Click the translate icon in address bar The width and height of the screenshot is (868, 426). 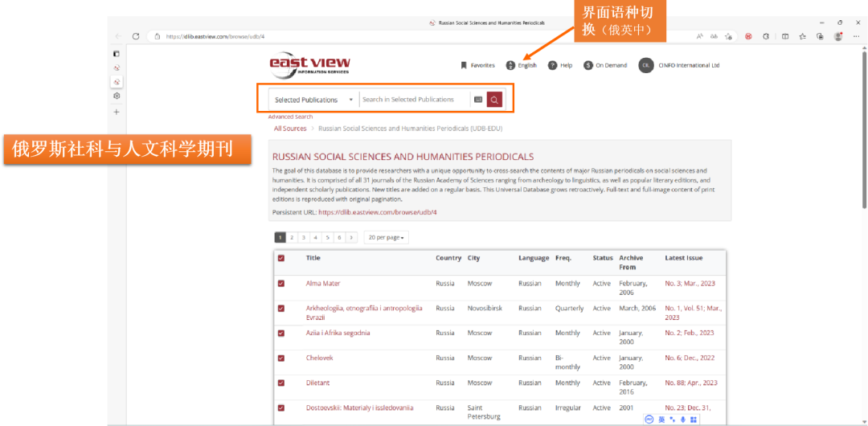(714, 36)
